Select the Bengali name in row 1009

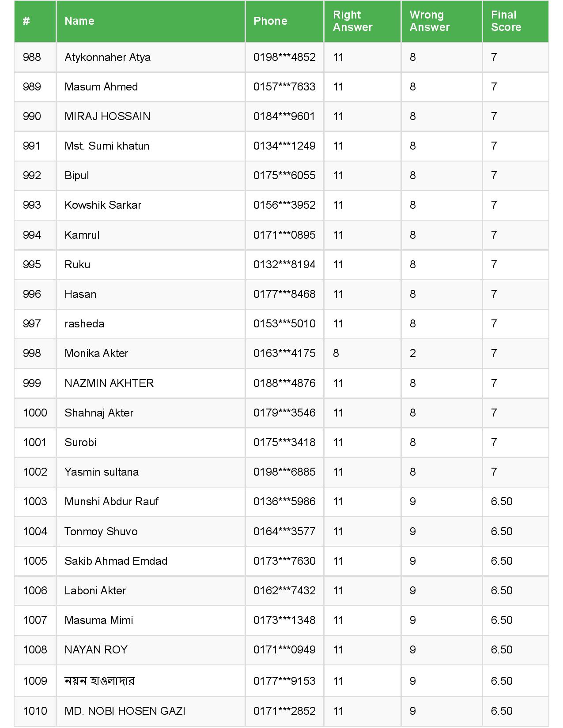coord(99,681)
